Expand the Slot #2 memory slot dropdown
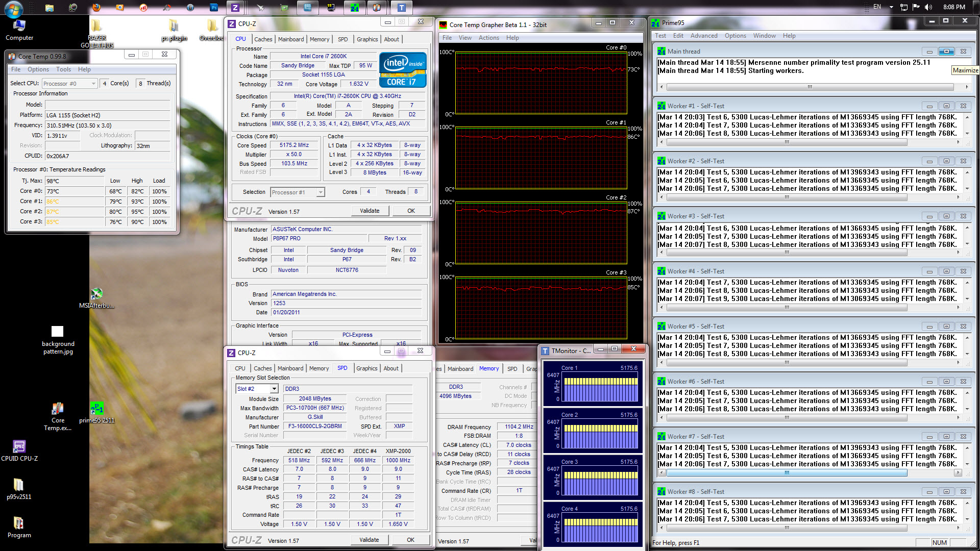This screenshot has width=980, height=551. pyautogui.click(x=274, y=389)
